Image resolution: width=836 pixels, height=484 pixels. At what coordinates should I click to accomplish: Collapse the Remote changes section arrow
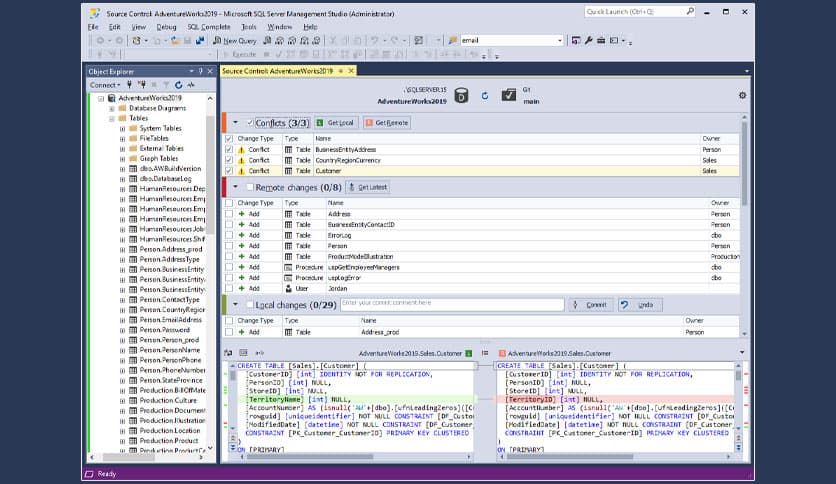pos(236,187)
